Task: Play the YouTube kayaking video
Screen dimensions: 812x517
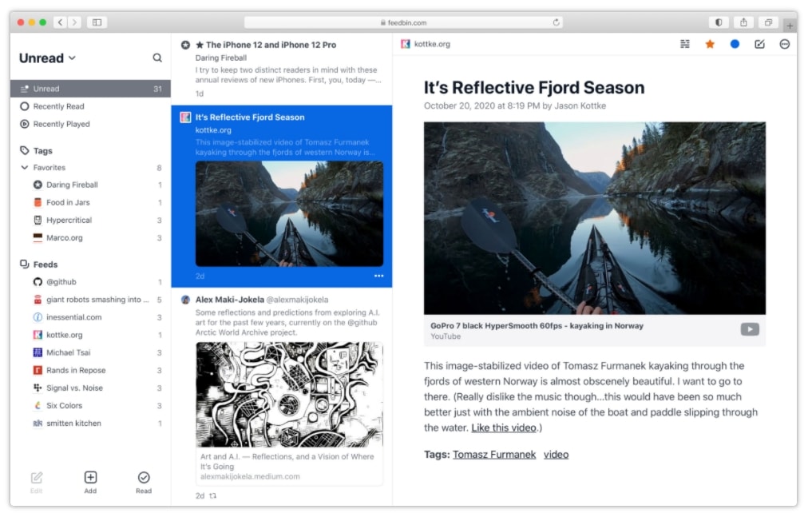Action: click(x=750, y=329)
